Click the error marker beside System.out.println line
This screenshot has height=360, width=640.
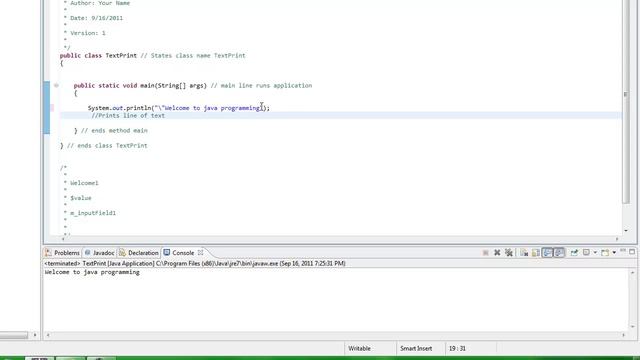click(52, 108)
